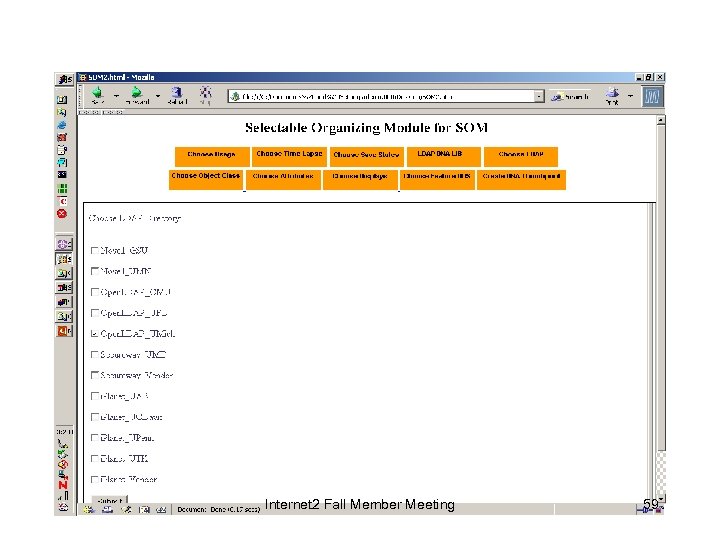Screen dimensions: 720x540
Task: Toggle the OpenLDAP_CMU checkbox
Action: tap(95, 292)
